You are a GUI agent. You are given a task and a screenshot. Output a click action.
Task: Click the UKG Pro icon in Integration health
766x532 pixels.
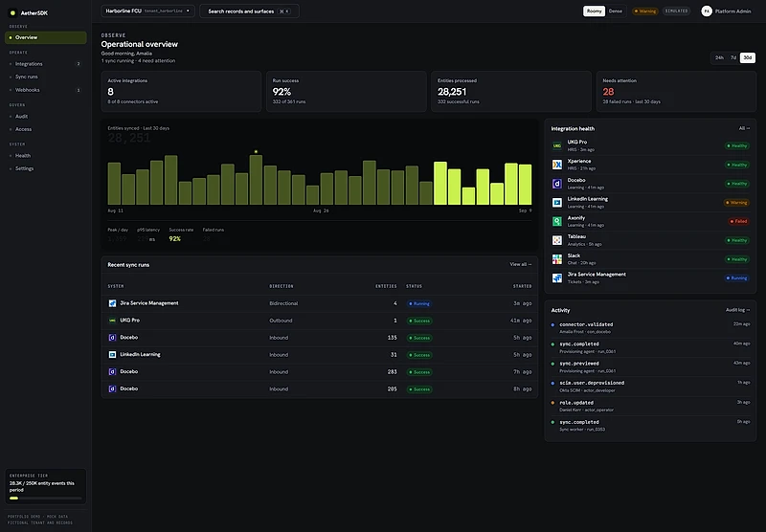[557, 145]
